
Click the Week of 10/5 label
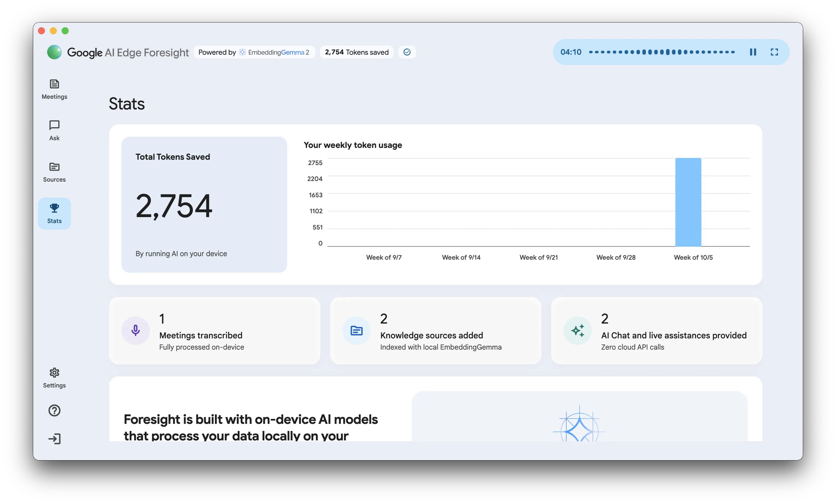click(x=693, y=257)
